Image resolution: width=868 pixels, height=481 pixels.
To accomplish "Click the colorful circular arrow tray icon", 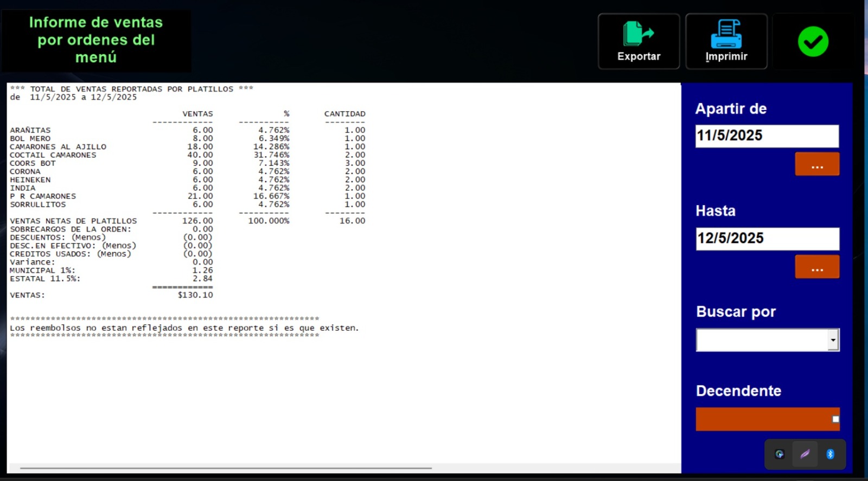I will click(x=780, y=454).
